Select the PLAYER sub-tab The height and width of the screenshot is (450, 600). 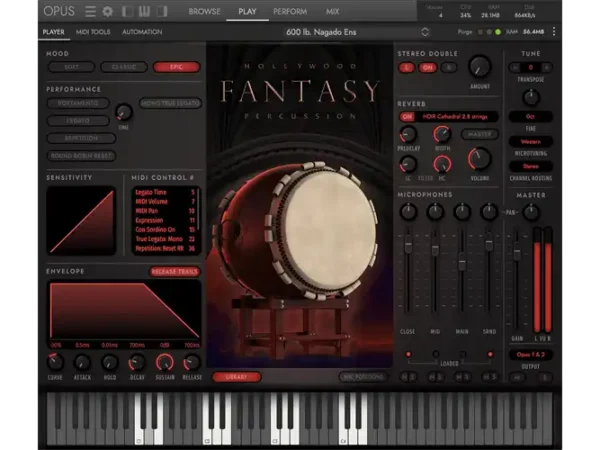tap(54, 32)
